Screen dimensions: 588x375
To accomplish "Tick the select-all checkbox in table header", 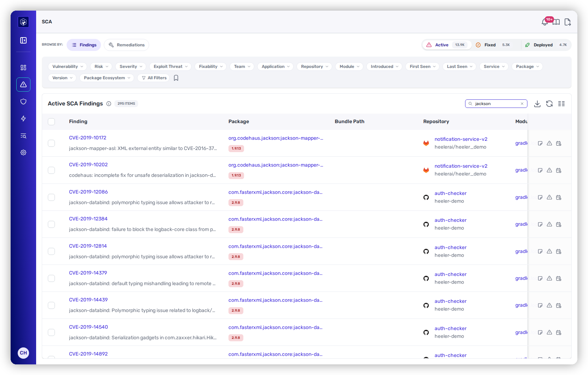I will pos(51,122).
